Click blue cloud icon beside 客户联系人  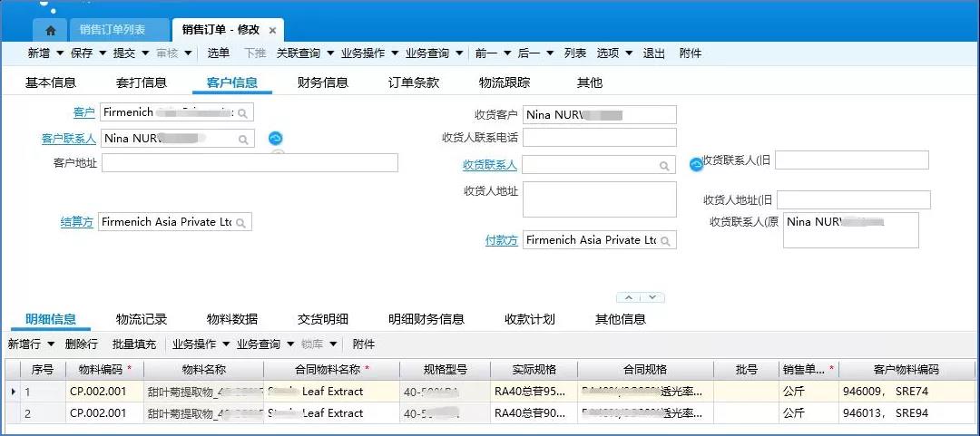click(276, 139)
